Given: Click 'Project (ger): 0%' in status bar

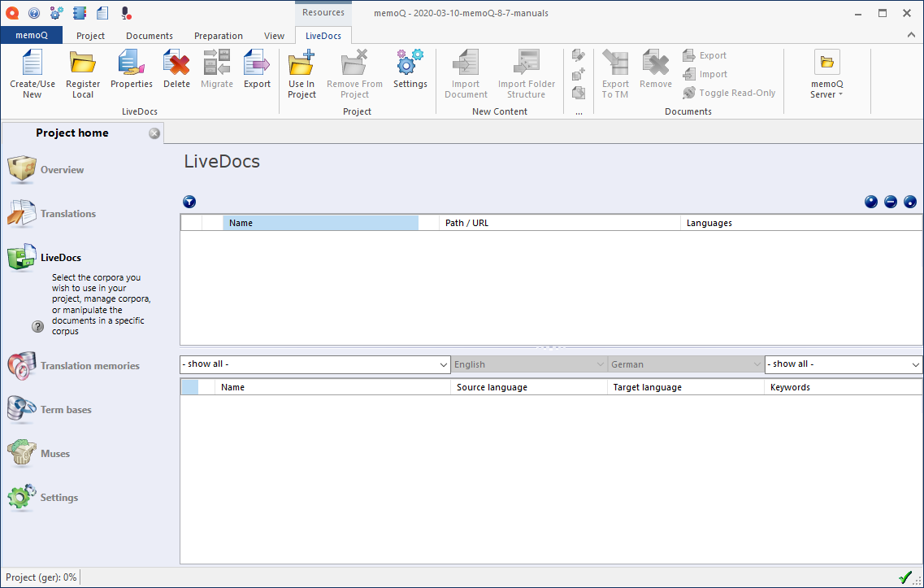Looking at the screenshot, I should [x=41, y=577].
